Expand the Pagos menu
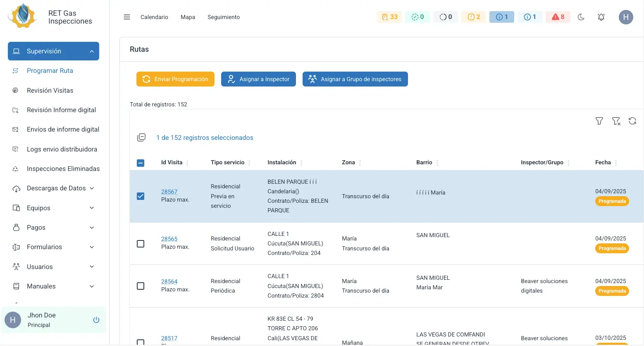This screenshot has width=644, height=346. (53, 227)
